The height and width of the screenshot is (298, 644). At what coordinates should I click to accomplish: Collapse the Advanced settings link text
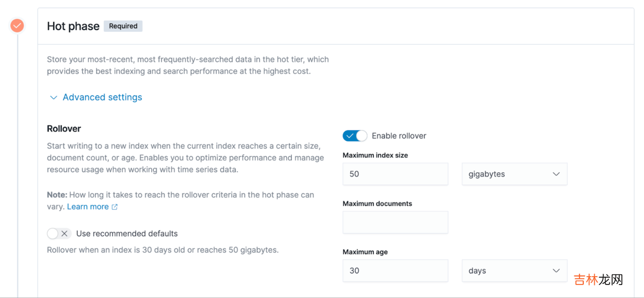tap(102, 98)
